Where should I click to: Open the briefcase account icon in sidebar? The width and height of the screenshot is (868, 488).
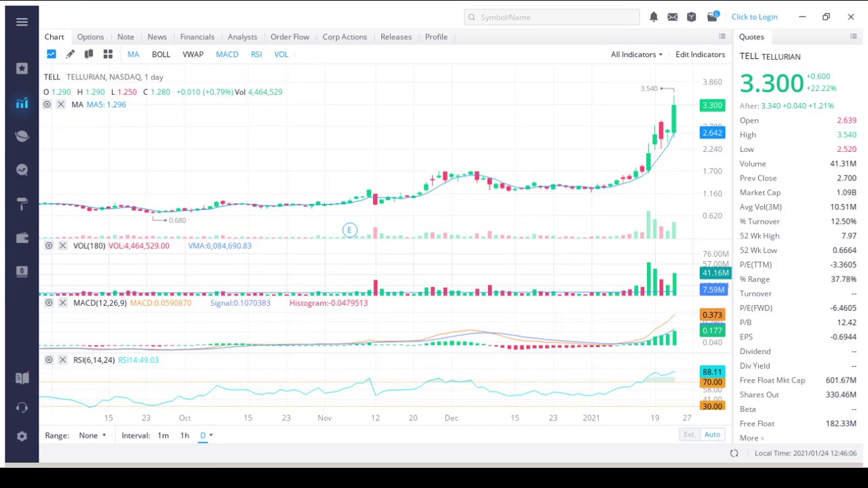[x=22, y=237]
